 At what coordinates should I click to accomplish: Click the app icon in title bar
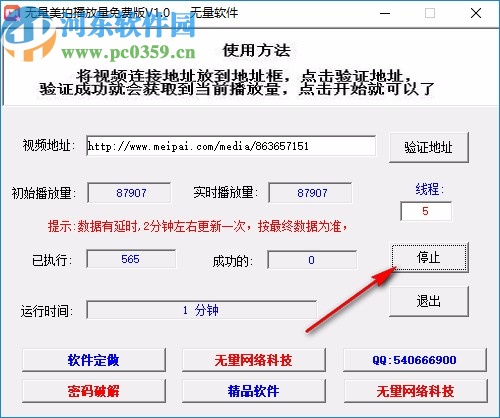(x=12, y=13)
